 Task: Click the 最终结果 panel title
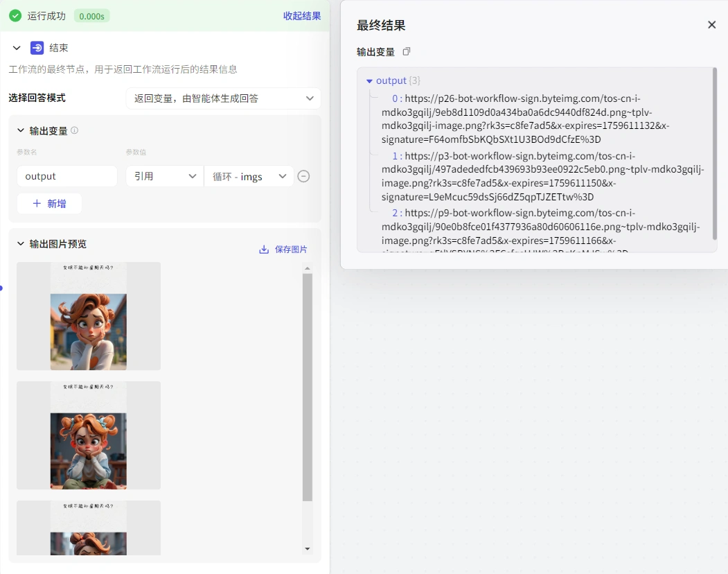point(381,25)
